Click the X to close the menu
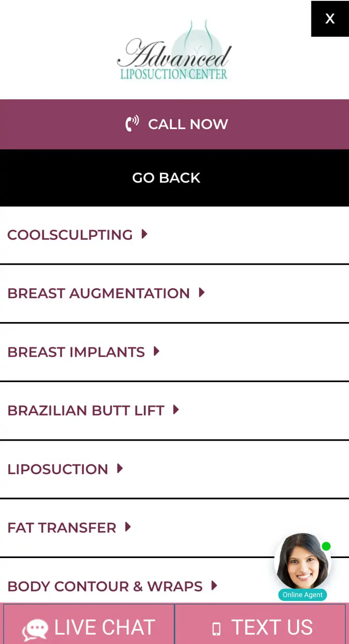This screenshot has height=644, width=349. click(330, 19)
